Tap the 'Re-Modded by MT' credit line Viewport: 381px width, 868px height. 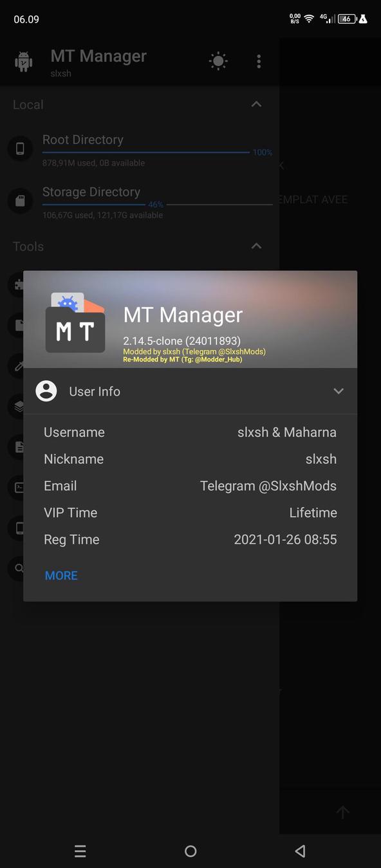tap(183, 360)
